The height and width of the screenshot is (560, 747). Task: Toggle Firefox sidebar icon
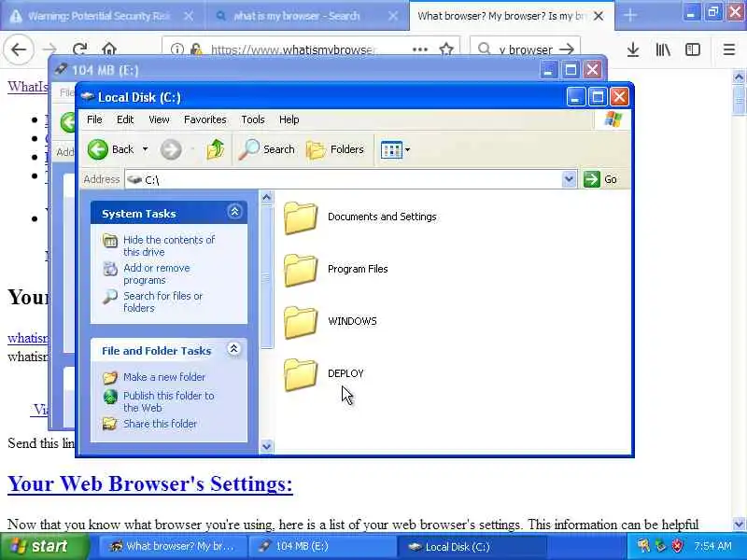click(x=693, y=49)
